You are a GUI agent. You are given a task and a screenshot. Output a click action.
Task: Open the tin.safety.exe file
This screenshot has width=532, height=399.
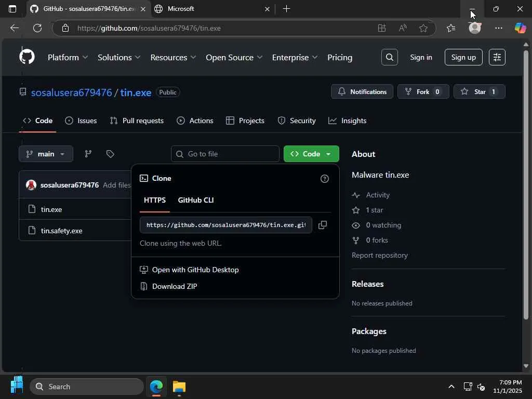click(x=61, y=231)
